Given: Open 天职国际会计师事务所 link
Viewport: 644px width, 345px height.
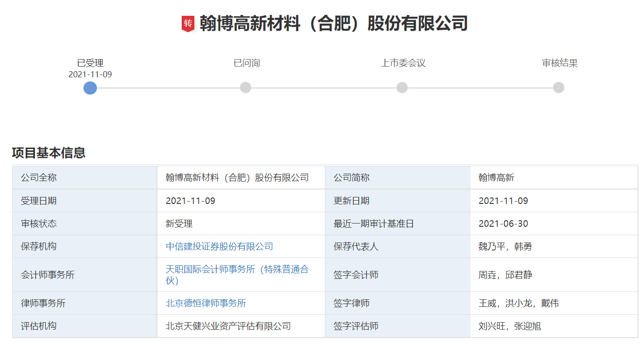Looking at the screenshot, I should [237, 275].
